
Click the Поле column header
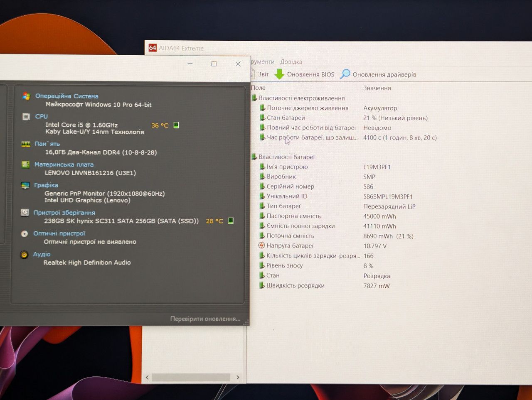point(258,88)
